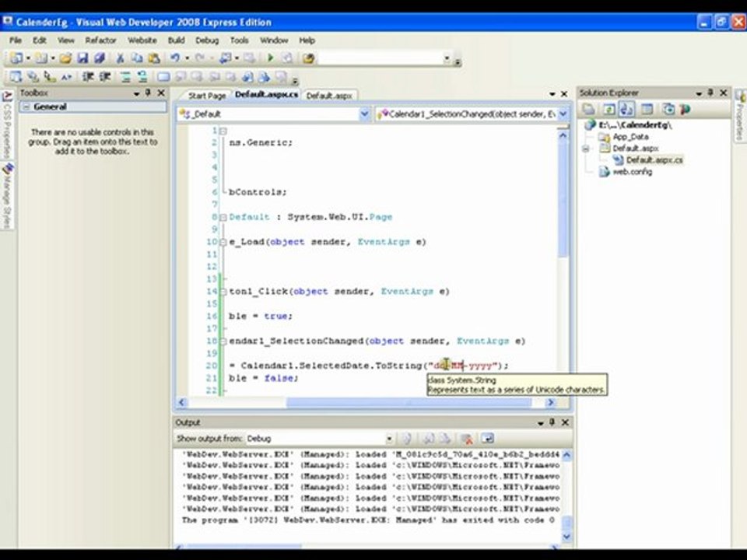Screen dimensions: 747x560
Task: Click Clear All icon in Output panel
Action: 466,439
